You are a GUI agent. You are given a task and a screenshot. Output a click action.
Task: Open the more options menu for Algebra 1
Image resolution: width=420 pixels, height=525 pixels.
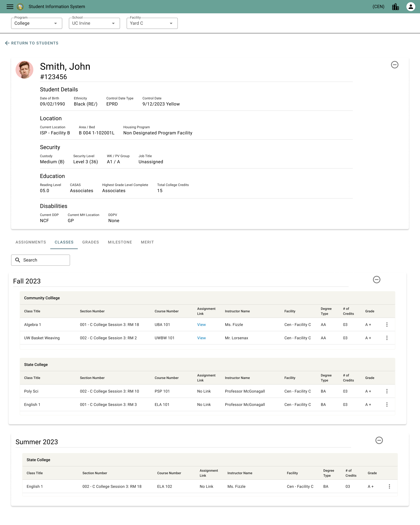tap(387, 325)
